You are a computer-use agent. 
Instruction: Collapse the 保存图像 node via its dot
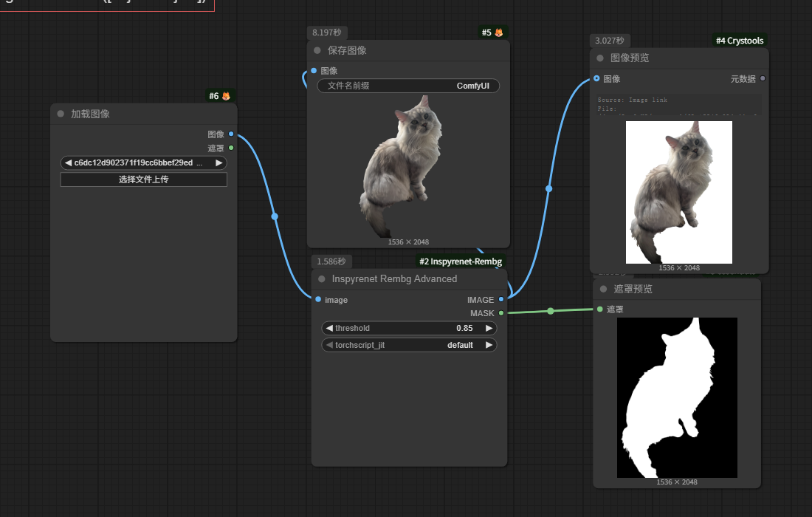317,50
